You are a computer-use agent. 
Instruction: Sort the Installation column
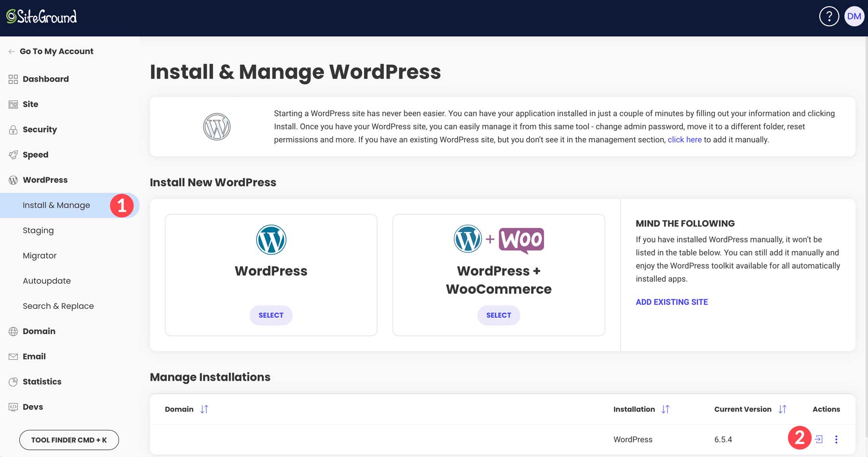coord(666,409)
